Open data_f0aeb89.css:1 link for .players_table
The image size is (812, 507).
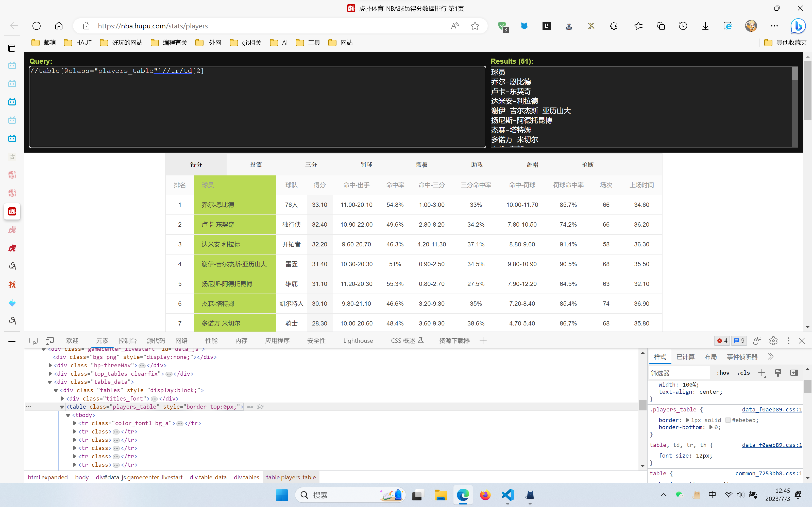772,409
